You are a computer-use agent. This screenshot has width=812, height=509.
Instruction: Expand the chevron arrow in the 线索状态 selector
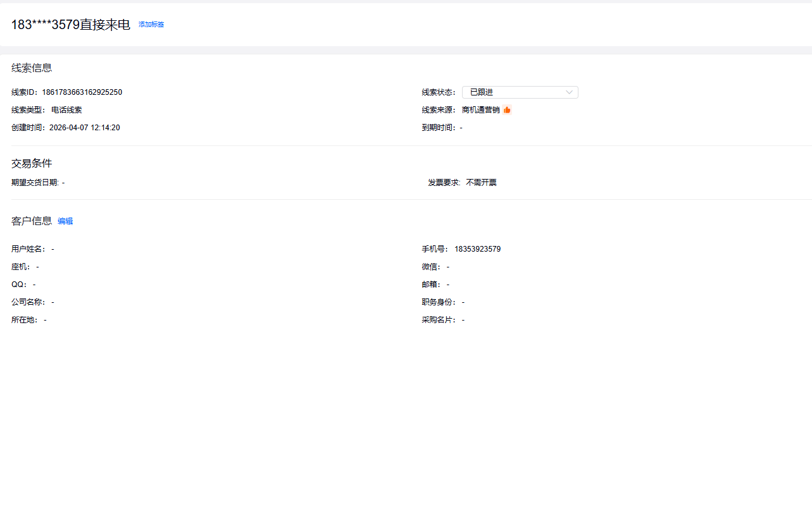(570, 92)
